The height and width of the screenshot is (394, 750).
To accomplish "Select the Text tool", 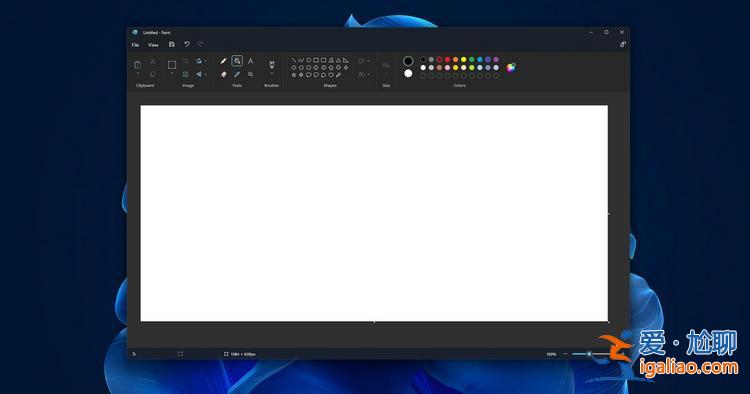I will click(250, 61).
